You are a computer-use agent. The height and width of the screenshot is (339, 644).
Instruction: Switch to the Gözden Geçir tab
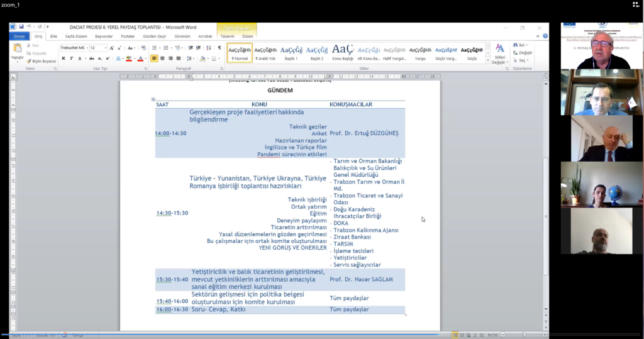[153, 36]
